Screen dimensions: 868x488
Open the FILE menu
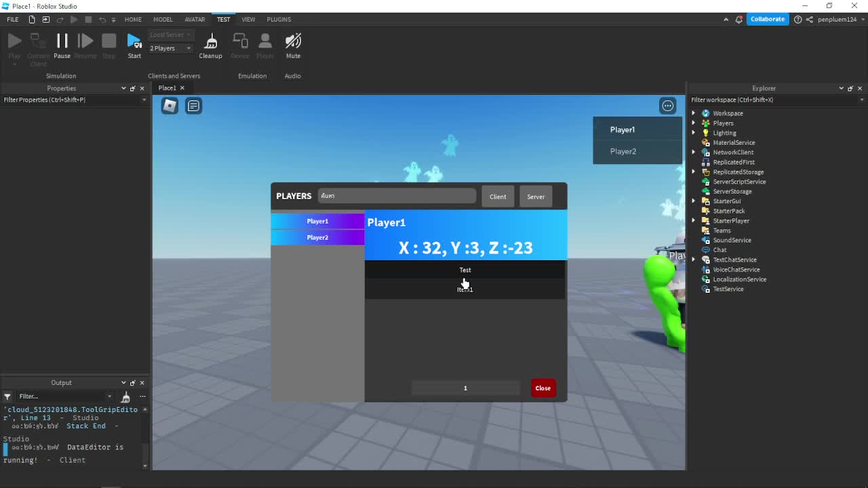click(13, 20)
